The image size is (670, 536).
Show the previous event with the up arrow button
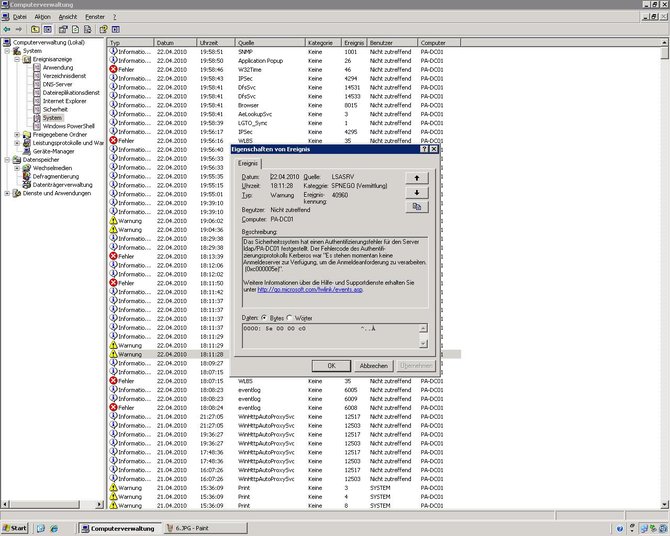[417, 178]
